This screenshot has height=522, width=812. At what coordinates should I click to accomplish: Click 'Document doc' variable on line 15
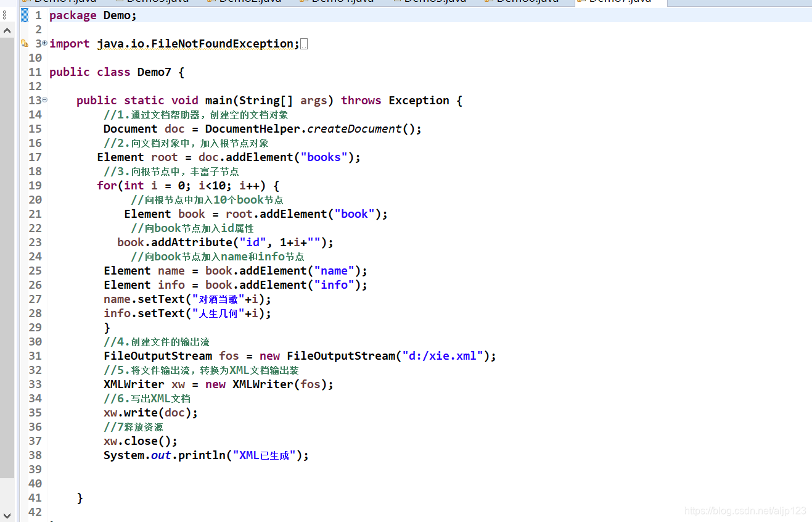pos(144,129)
